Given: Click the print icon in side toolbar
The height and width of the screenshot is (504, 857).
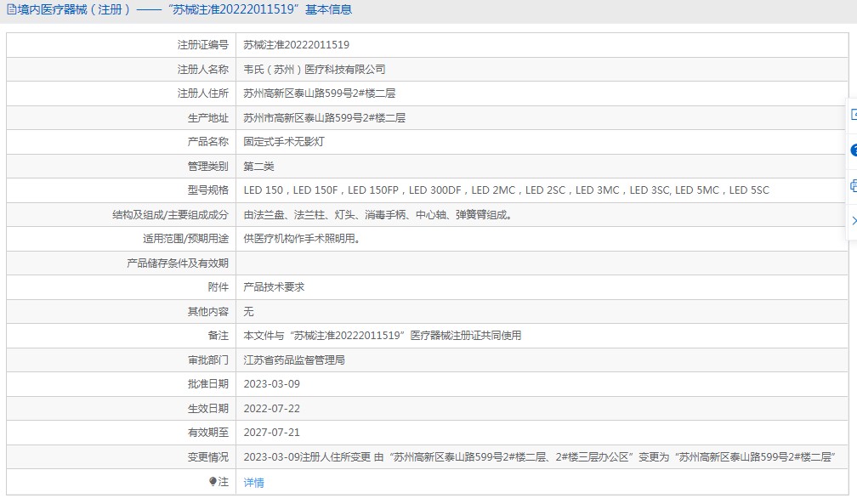Looking at the screenshot, I should pos(854,186).
